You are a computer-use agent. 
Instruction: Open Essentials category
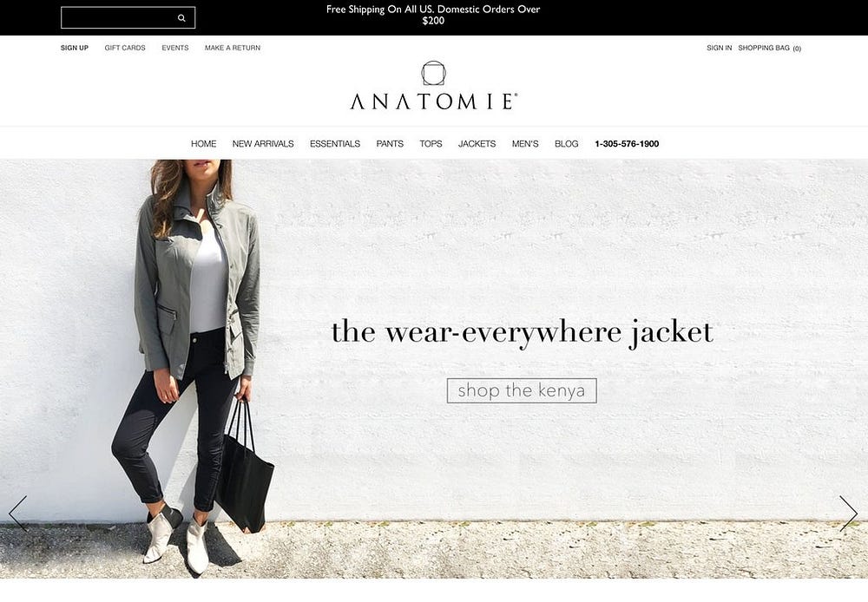coord(335,144)
